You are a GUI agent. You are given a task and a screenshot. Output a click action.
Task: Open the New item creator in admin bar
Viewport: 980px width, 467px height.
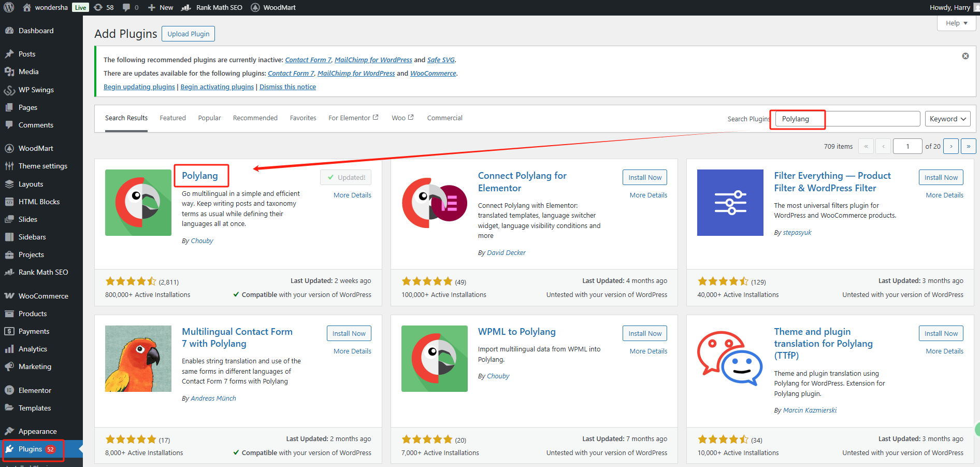tap(160, 7)
